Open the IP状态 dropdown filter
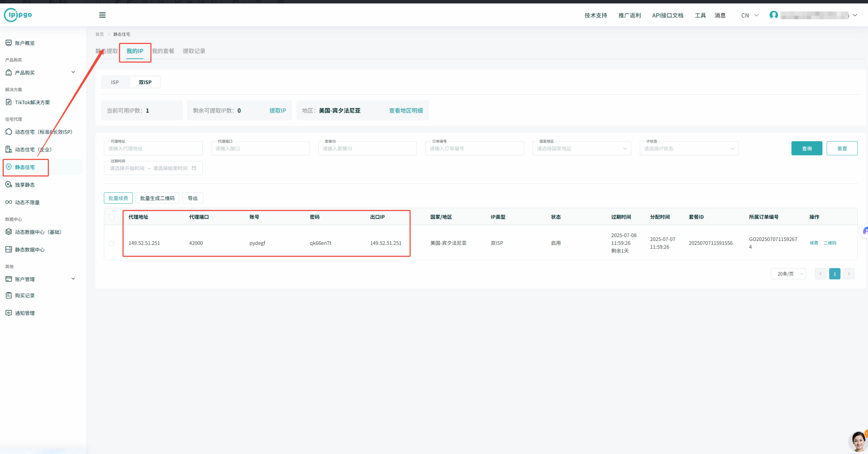The height and width of the screenshot is (454, 868). (x=688, y=149)
